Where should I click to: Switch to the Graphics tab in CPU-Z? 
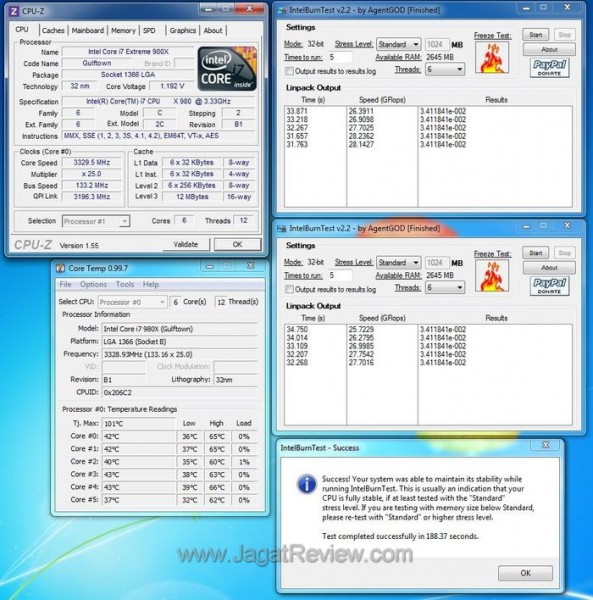(182, 31)
